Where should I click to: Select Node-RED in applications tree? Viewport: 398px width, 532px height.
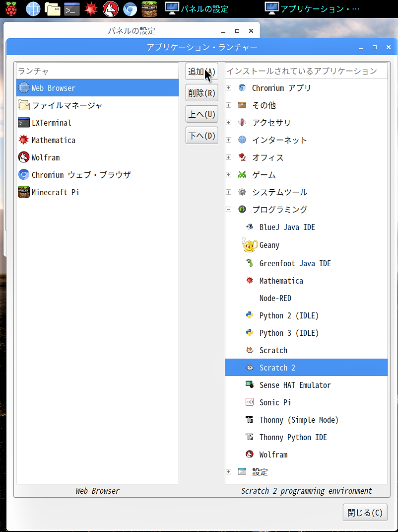tap(306, 298)
